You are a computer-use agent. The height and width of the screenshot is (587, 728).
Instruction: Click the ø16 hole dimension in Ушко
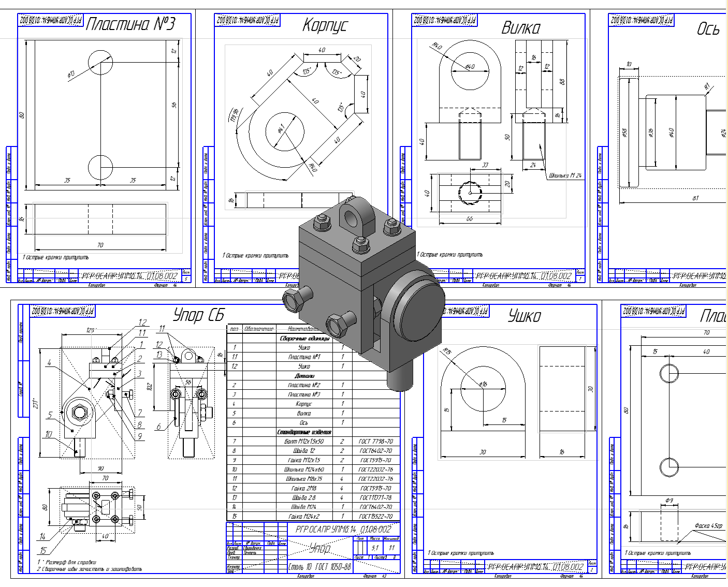(x=483, y=384)
